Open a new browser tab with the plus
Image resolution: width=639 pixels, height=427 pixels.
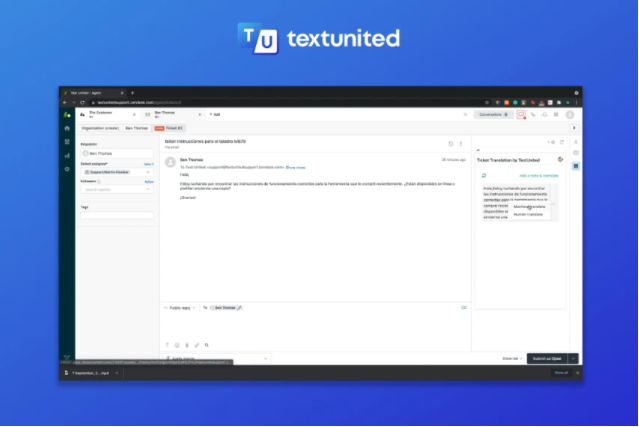[132, 93]
